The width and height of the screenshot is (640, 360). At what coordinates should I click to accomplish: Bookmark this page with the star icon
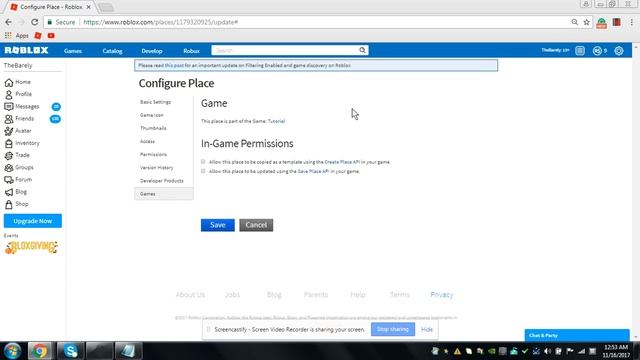coord(587,22)
